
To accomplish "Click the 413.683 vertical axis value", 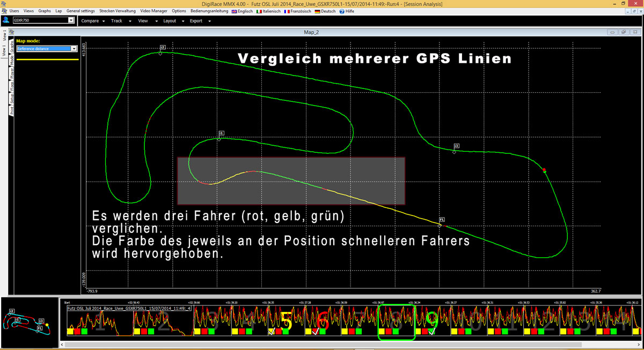I will click(x=83, y=51).
